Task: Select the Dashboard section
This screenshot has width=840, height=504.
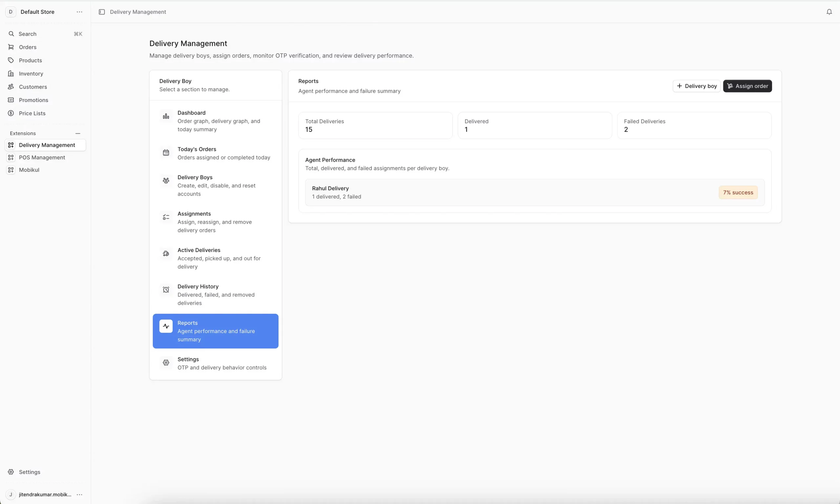Action: tap(216, 121)
